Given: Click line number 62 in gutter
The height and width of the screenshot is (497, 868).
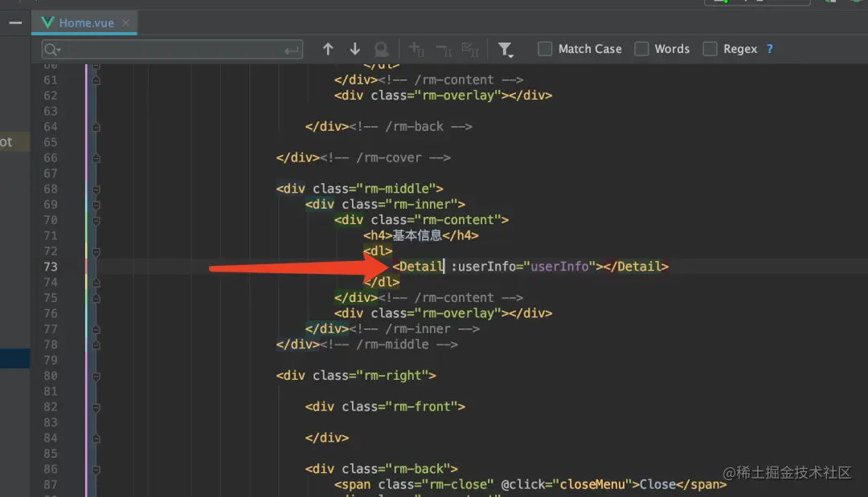Looking at the screenshot, I should click(x=51, y=96).
